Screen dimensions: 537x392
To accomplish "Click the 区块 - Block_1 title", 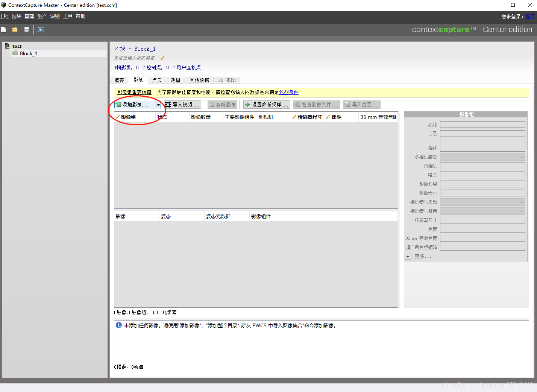I will click(x=135, y=49).
